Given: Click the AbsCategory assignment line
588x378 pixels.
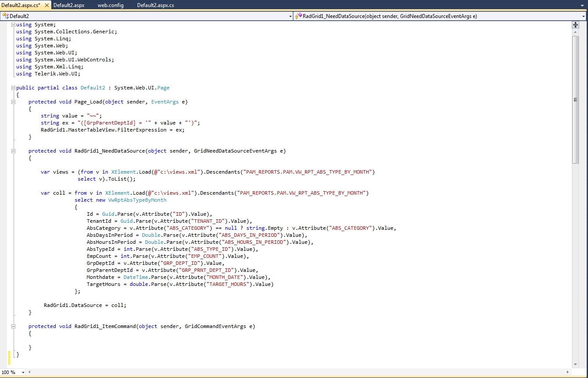Looking at the screenshot, I should [241, 228].
